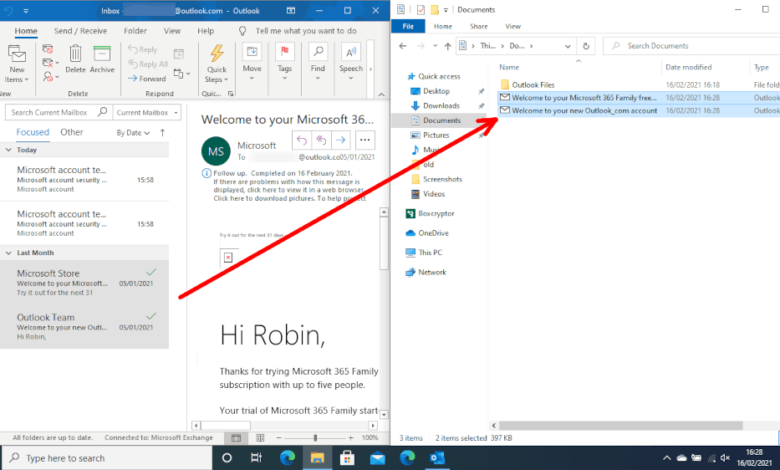Click the Find magnifier icon in ribbon

[x=318, y=52]
